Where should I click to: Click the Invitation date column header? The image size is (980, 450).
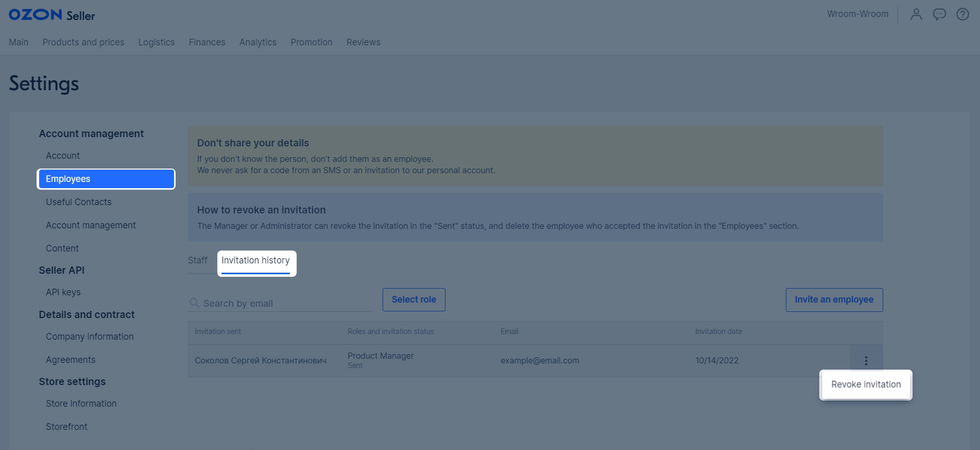(x=718, y=332)
